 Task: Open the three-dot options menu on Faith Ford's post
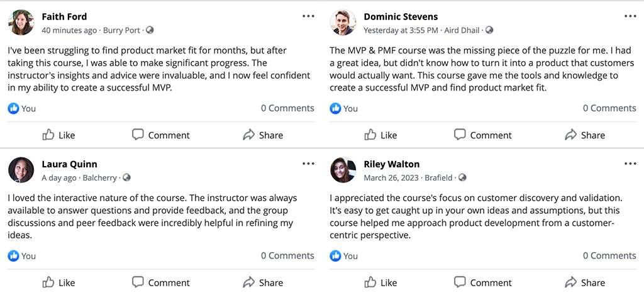[x=308, y=16]
